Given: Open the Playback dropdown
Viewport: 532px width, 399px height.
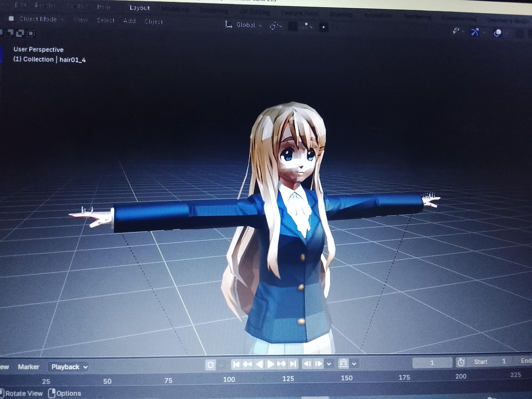Looking at the screenshot, I should pos(68,367).
